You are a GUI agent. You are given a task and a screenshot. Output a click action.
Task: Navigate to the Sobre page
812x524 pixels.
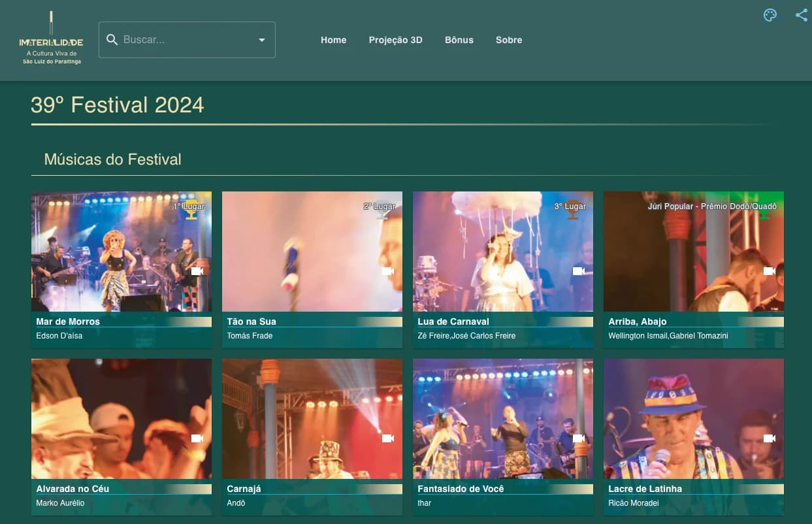point(509,40)
